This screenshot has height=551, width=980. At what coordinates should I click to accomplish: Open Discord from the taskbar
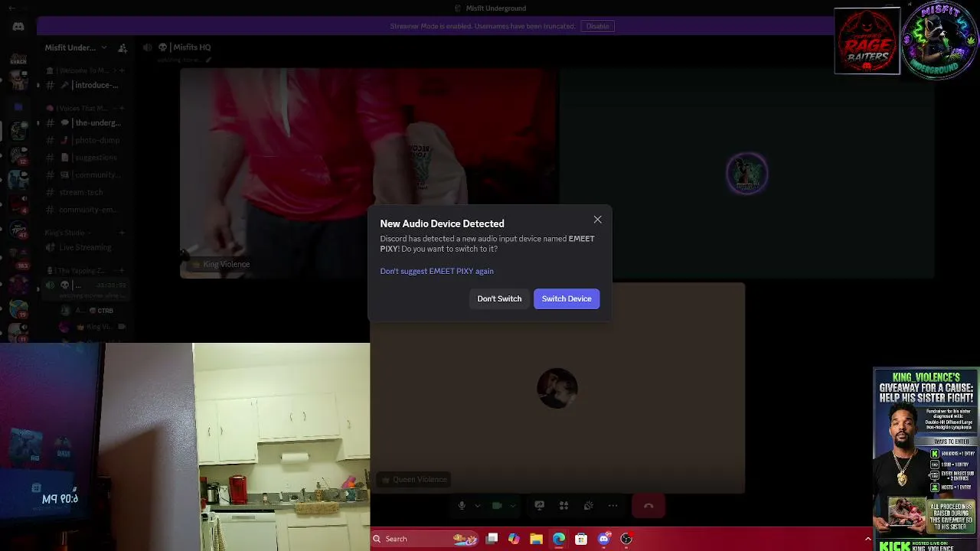(x=604, y=539)
